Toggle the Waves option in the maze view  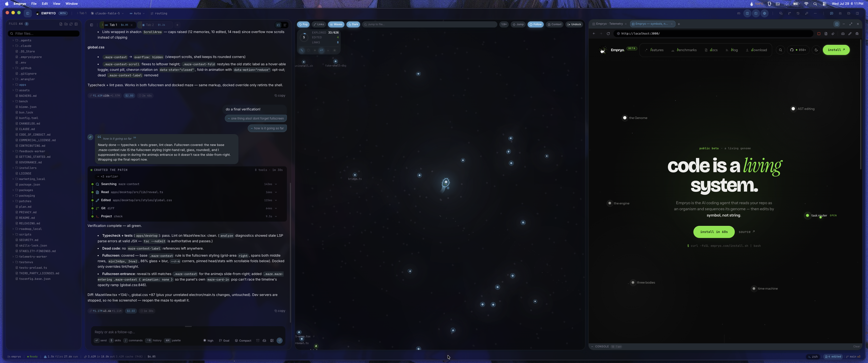pos(336,25)
